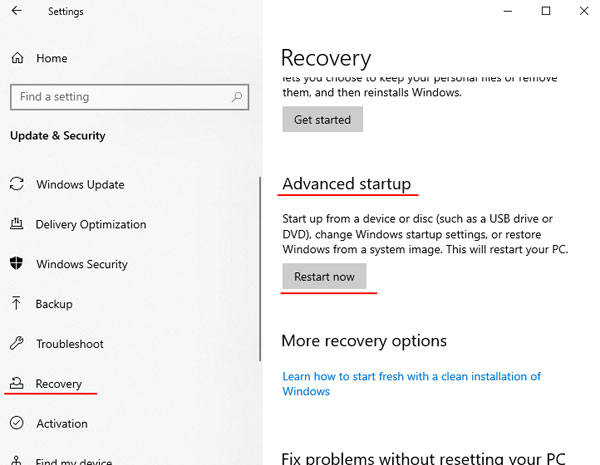The image size is (600, 465).
Task: Select the Recovery menu item
Action: tap(59, 383)
